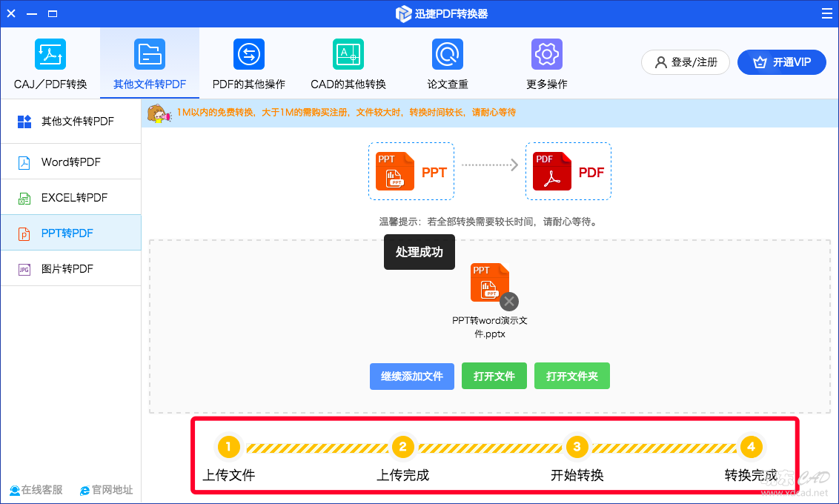The width and height of the screenshot is (839, 504).
Task: Select 图片转PDF in the sidebar
Action: pos(71,268)
